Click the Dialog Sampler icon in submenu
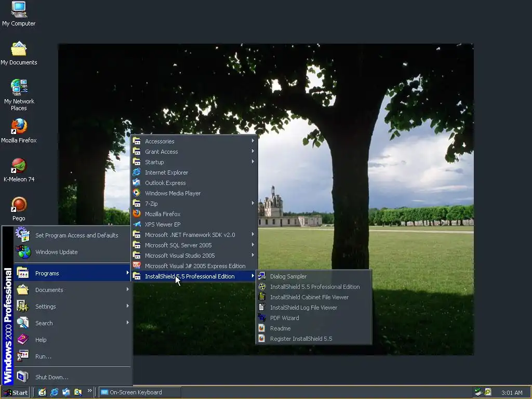The height and width of the screenshot is (399, 532). pos(262,276)
